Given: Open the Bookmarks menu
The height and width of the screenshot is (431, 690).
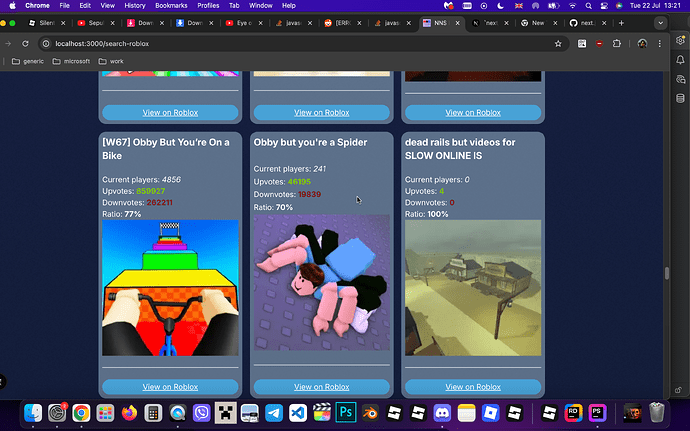Looking at the screenshot, I should coord(171,6).
